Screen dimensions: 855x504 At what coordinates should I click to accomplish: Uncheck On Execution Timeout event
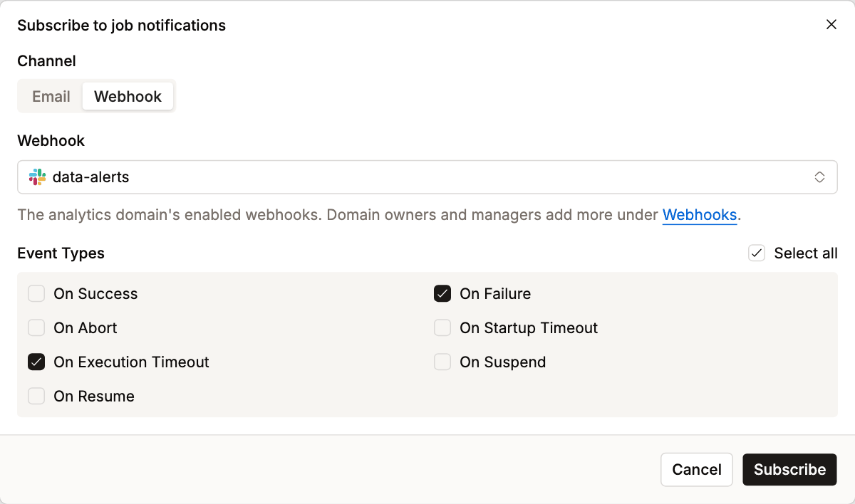pyautogui.click(x=36, y=362)
